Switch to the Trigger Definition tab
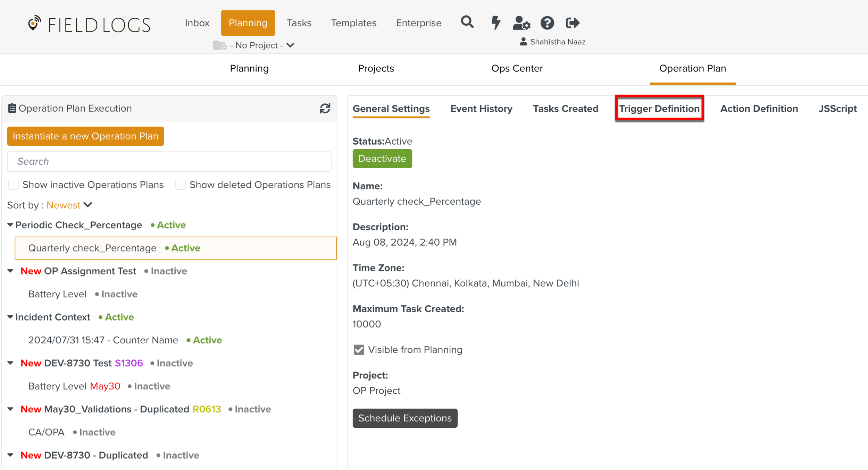The height and width of the screenshot is (470, 868). 659,109
